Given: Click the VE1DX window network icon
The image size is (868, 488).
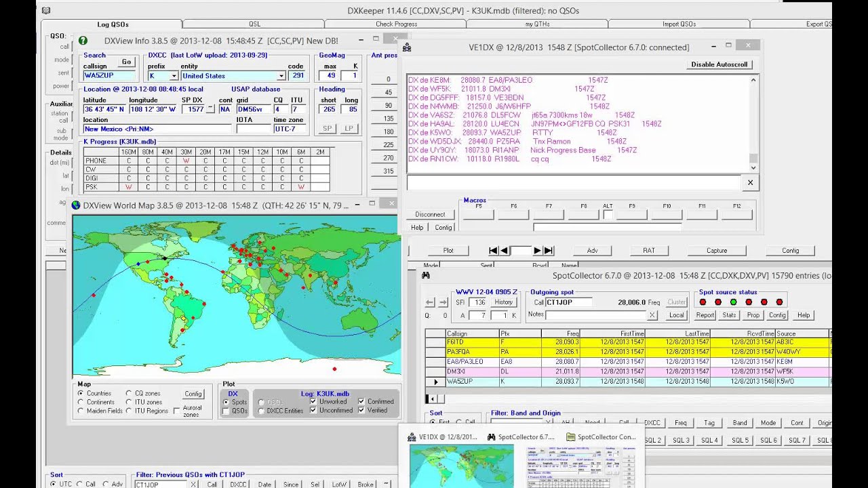Looking at the screenshot, I should (x=407, y=47).
